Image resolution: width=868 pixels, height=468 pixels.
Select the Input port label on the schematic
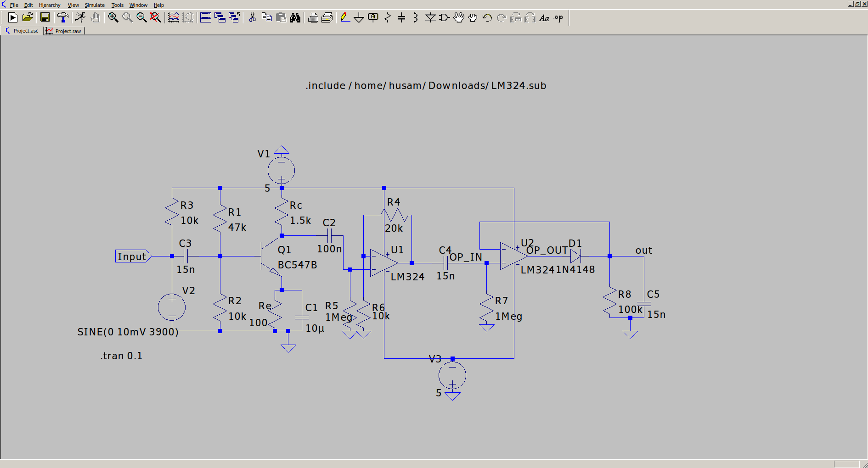(x=132, y=256)
